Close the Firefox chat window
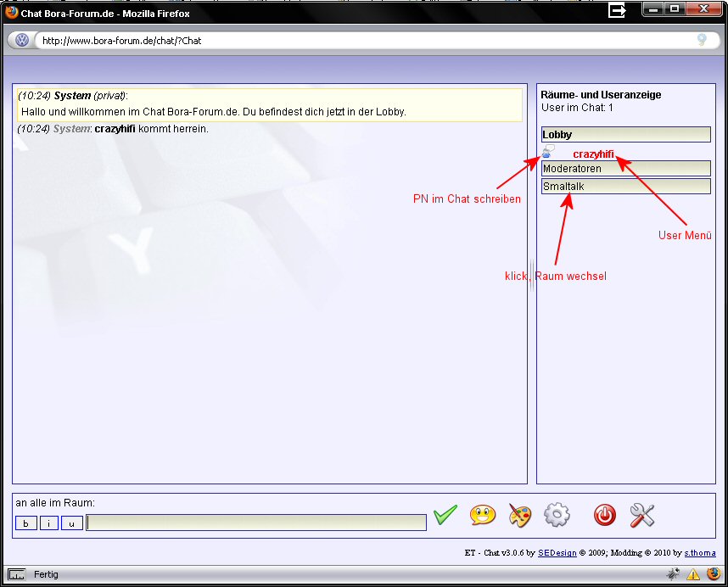The height and width of the screenshot is (587, 728). coord(704,8)
